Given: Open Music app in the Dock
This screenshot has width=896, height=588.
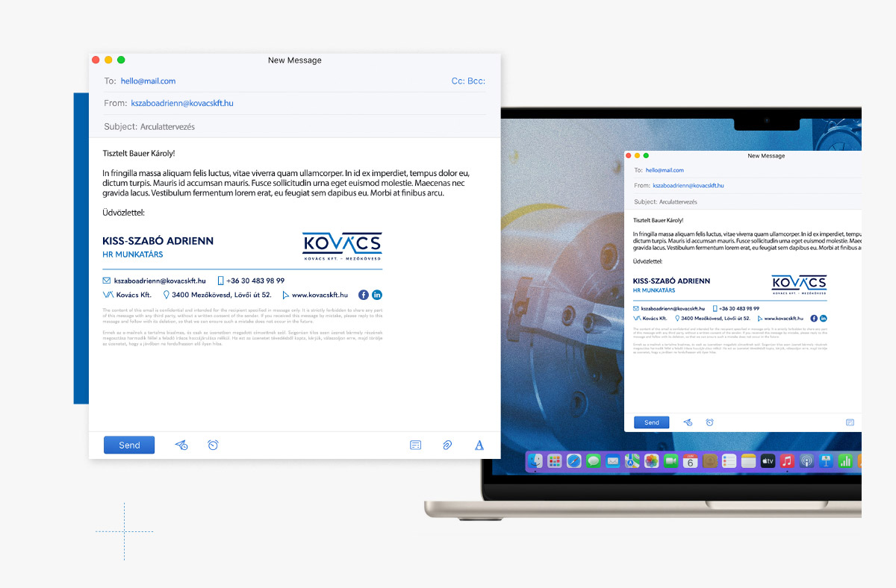Looking at the screenshot, I should (787, 461).
